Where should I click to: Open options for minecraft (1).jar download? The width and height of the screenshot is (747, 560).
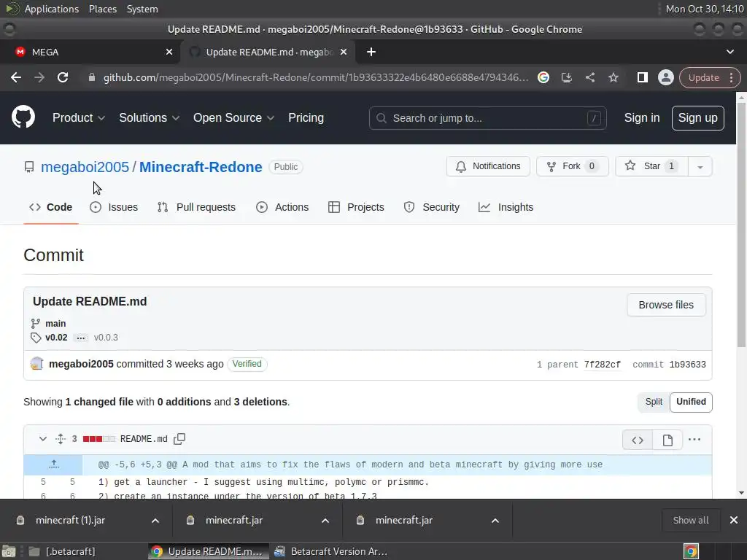pos(155,521)
